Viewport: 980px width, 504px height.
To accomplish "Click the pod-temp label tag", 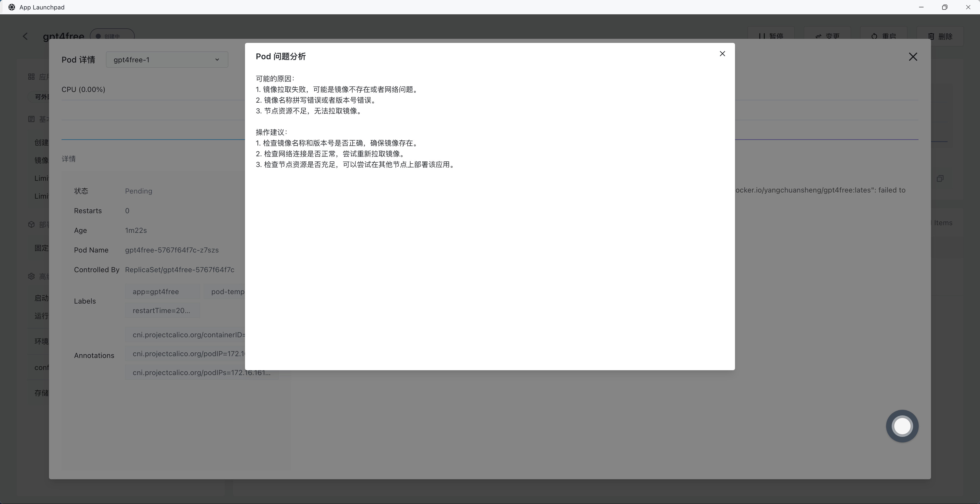I will click(225, 292).
